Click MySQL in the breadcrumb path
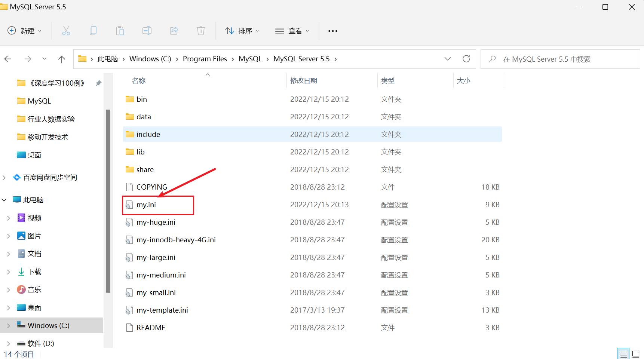Image resolution: width=644 pixels, height=359 pixels. (x=250, y=59)
